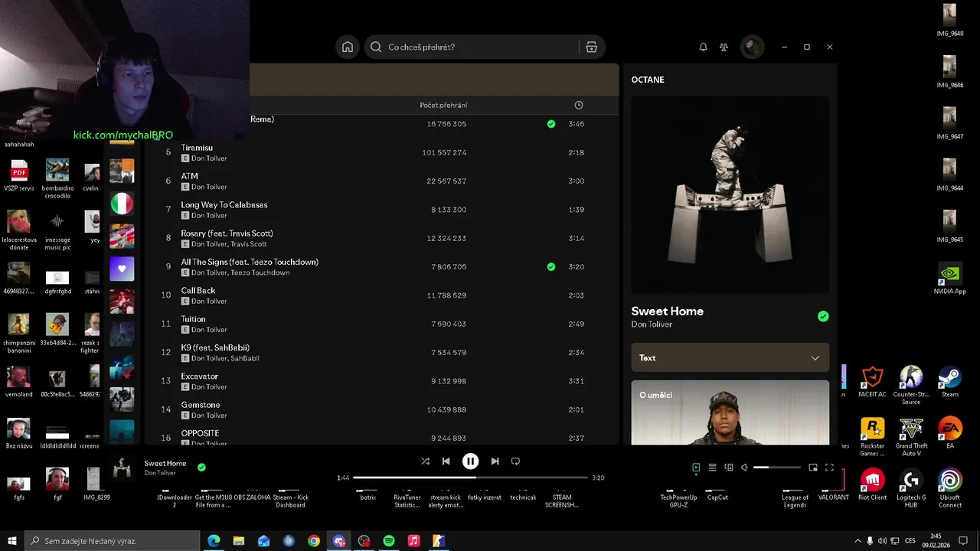980x551 pixels.
Task: Open Google Chrome from the taskbar
Action: click(314, 541)
